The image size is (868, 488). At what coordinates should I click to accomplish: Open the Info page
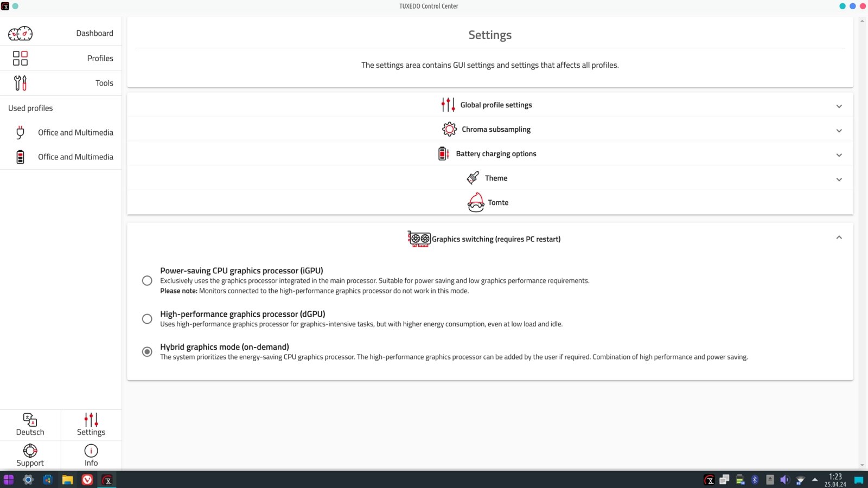91,455
